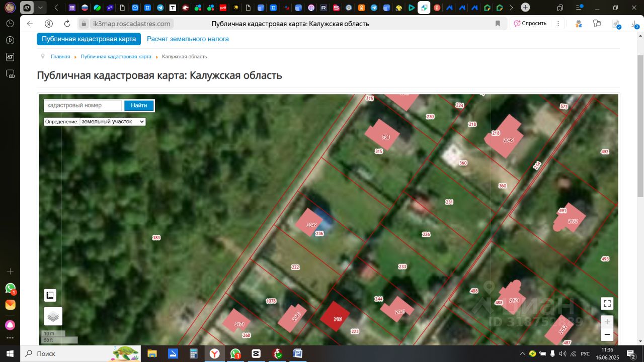Select building 708 on the map

(x=382, y=135)
